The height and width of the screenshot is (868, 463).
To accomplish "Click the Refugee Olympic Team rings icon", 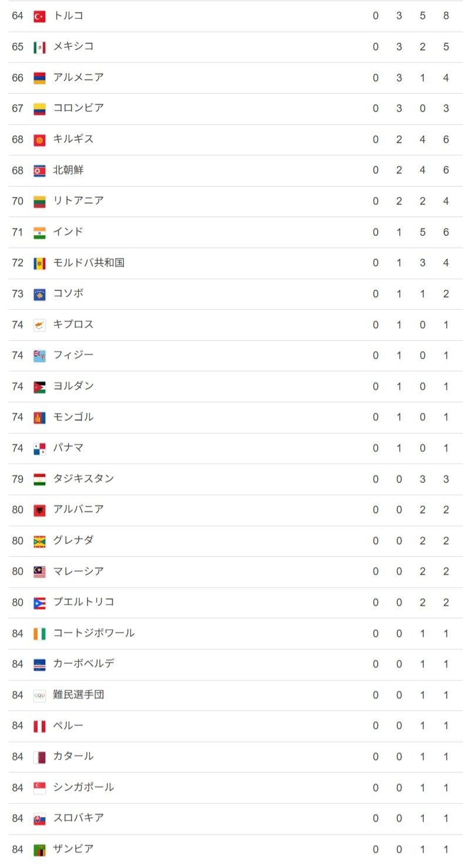I will click(39, 695).
